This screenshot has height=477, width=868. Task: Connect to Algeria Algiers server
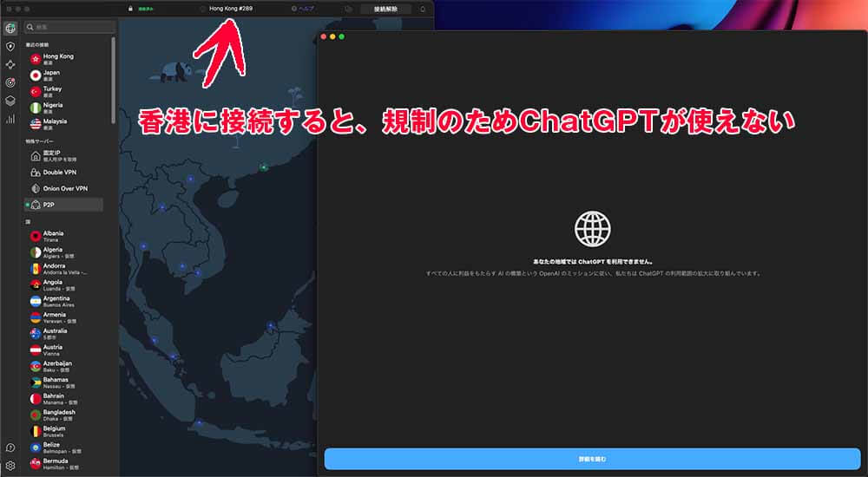(x=63, y=253)
